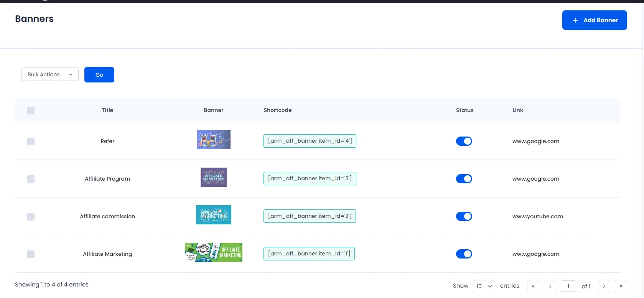Sort by the Status column header

[x=465, y=110]
